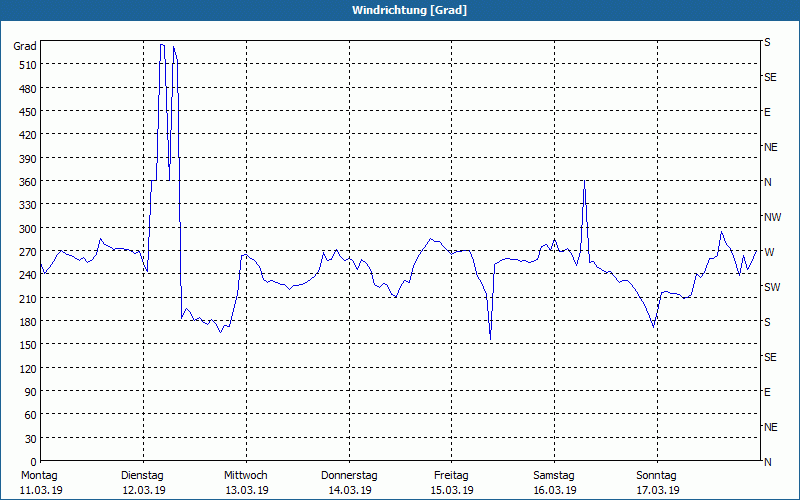
Task: Click the 210 y-axis value
Action: click(x=28, y=298)
